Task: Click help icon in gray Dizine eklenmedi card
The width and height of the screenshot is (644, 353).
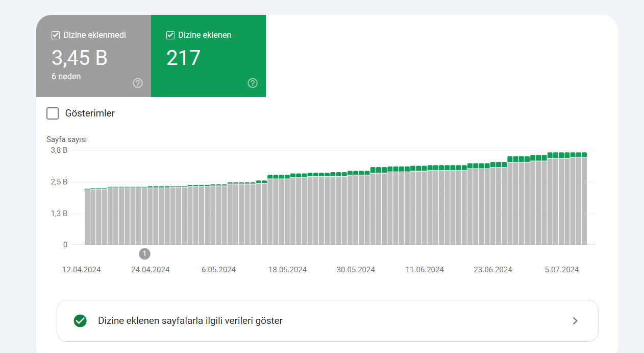Action: 138,83
